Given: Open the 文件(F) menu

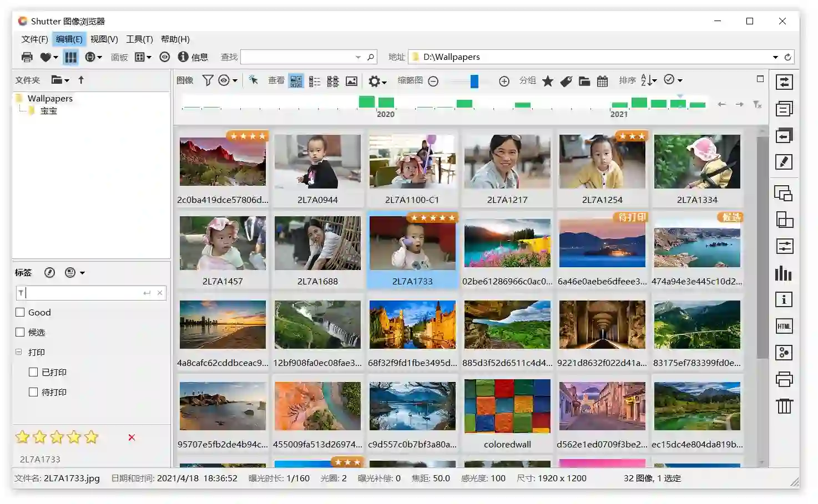Looking at the screenshot, I should [34, 39].
